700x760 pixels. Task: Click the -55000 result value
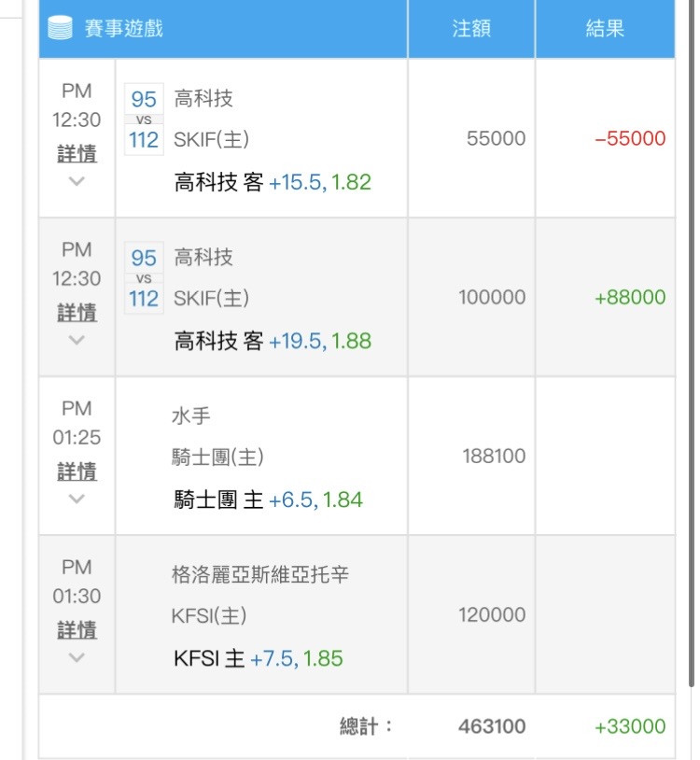point(630,138)
